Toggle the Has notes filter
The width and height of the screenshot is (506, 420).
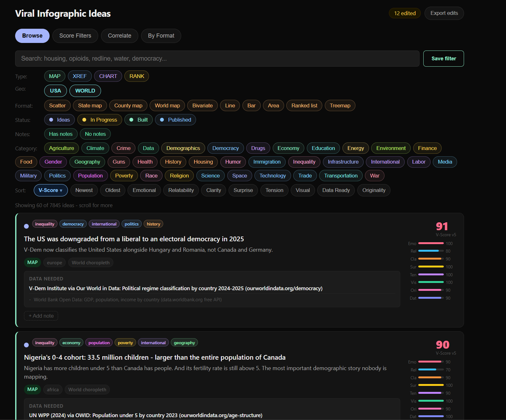click(61, 134)
